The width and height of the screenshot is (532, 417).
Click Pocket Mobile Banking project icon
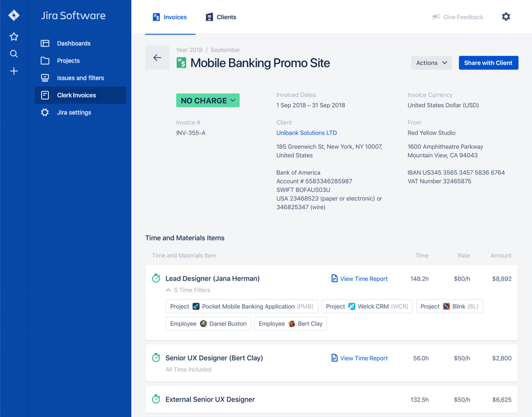[196, 307]
